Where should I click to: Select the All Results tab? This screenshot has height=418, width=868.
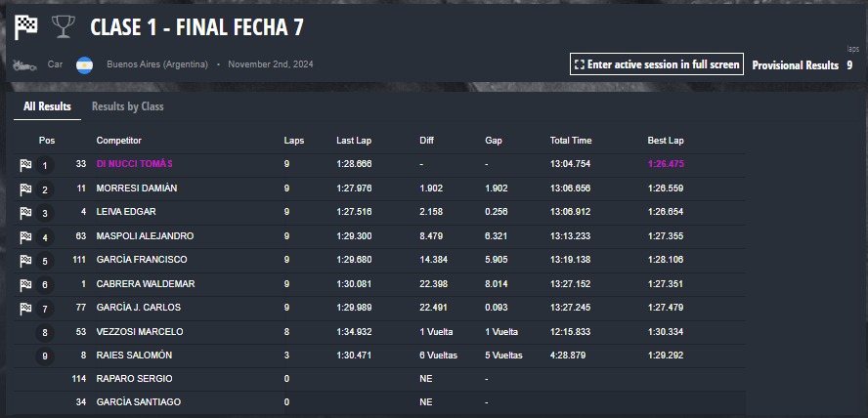(x=47, y=106)
